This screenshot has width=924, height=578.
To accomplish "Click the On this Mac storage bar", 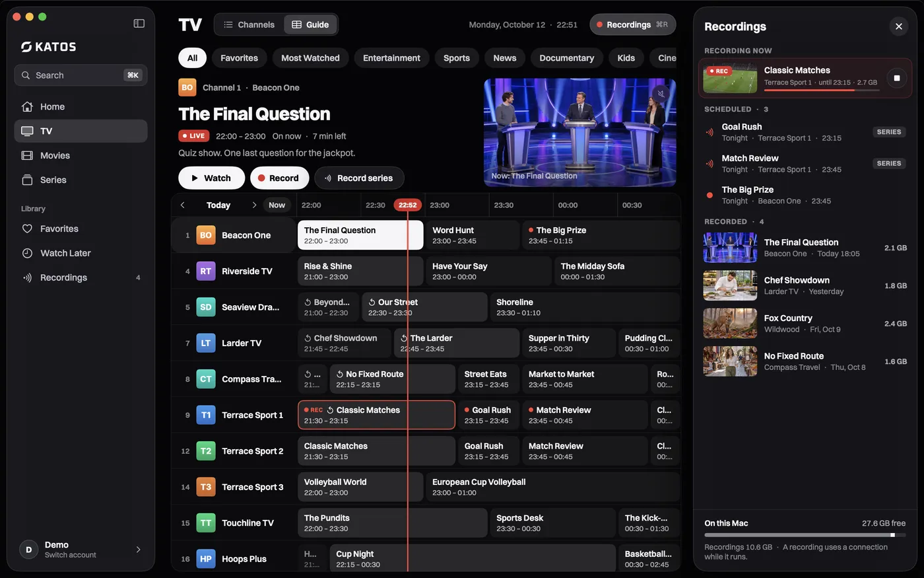I will pyautogui.click(x=805, y=535).
